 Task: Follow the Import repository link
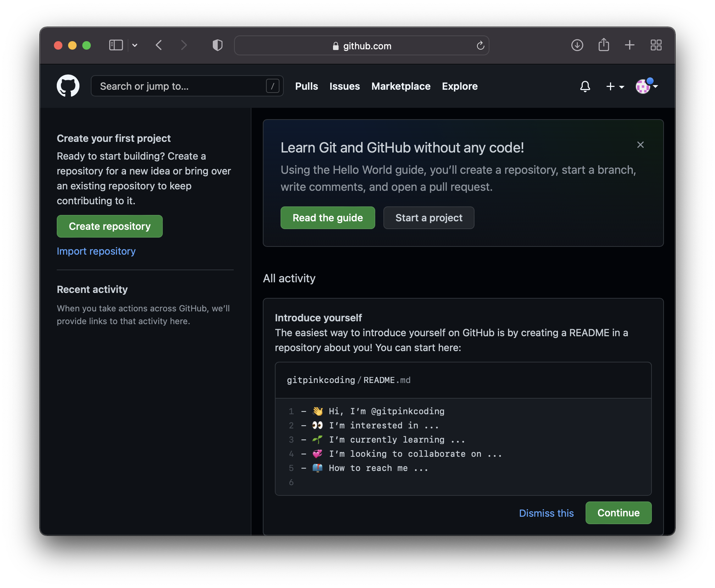pos(96,251)
